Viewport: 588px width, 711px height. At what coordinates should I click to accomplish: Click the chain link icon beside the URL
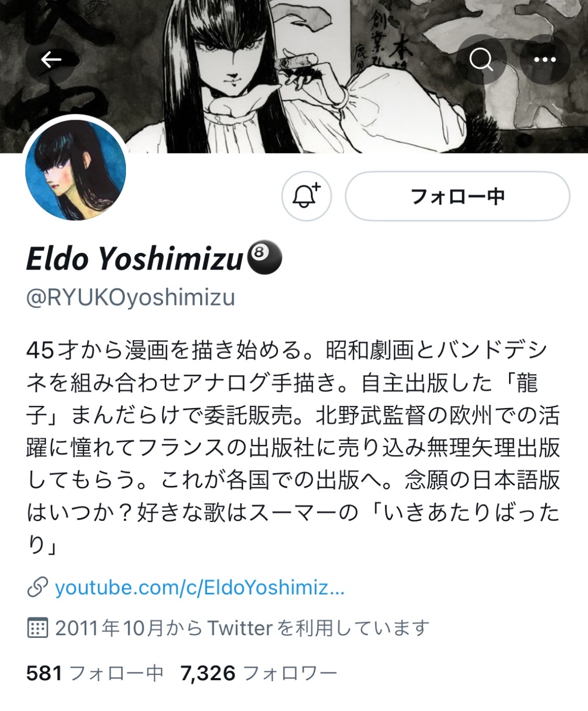(38, 588)
